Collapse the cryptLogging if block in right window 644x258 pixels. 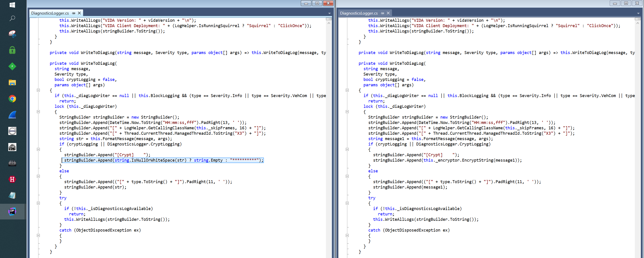(347, 150)
